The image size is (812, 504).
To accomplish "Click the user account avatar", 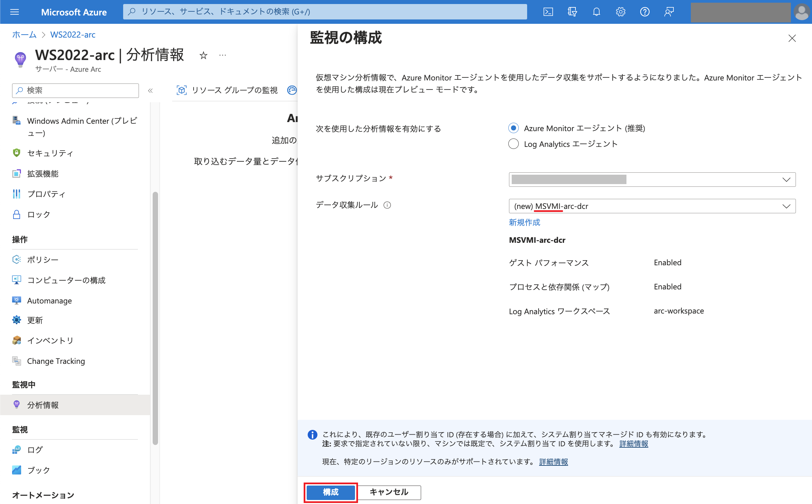I will pos(802,12).
